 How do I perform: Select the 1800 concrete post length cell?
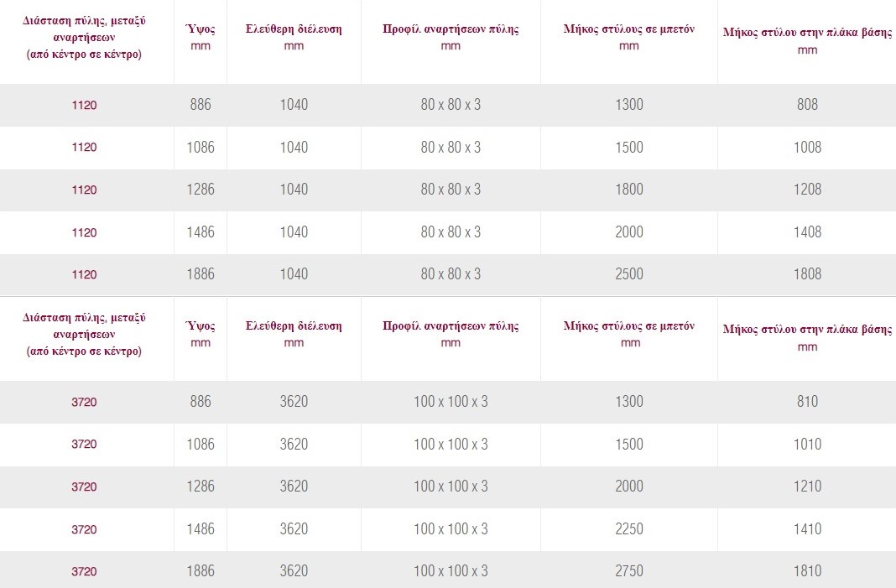[629, 190]
